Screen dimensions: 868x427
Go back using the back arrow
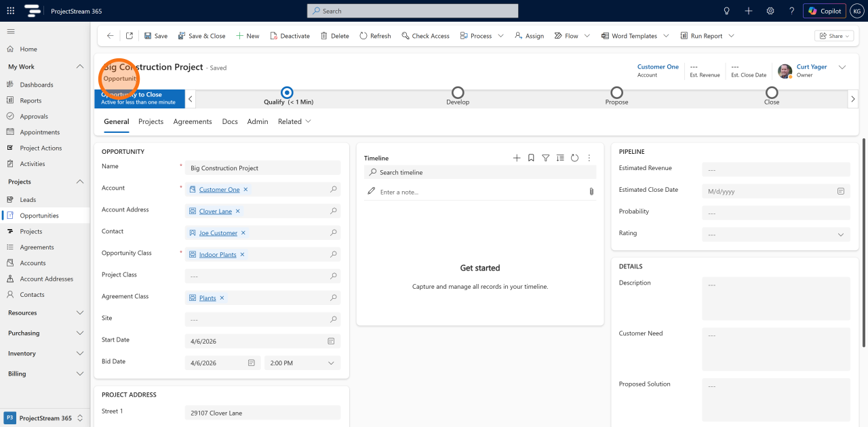click(111, 36)
